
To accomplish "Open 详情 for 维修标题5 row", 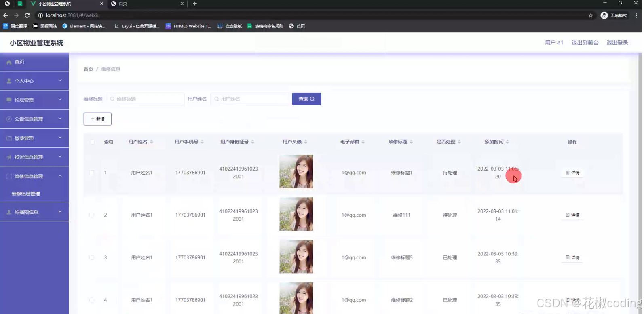I will 572,257.
